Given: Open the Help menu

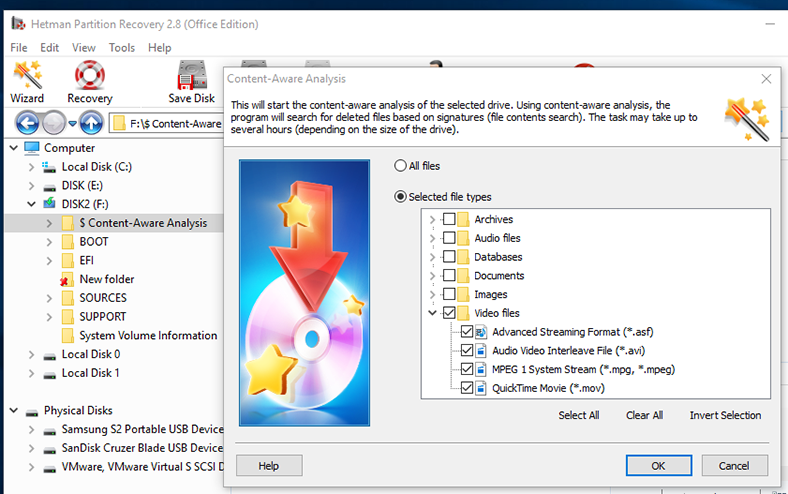Looking at the screenshot, I should pos(159,48).
